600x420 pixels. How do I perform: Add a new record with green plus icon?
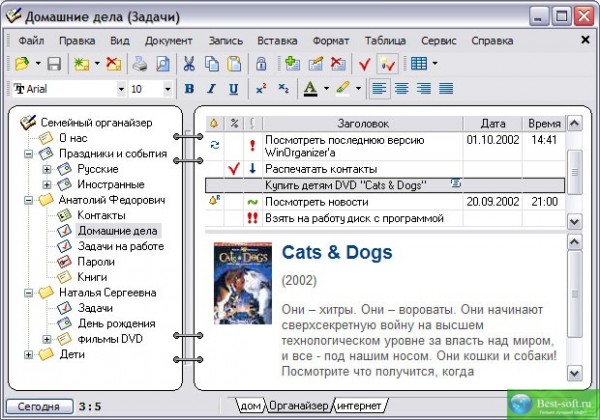292,63
